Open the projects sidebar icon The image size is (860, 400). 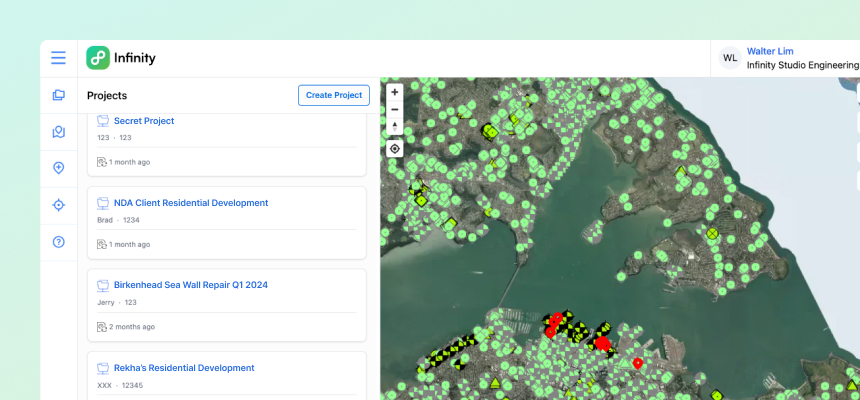[x=59, y=95]
